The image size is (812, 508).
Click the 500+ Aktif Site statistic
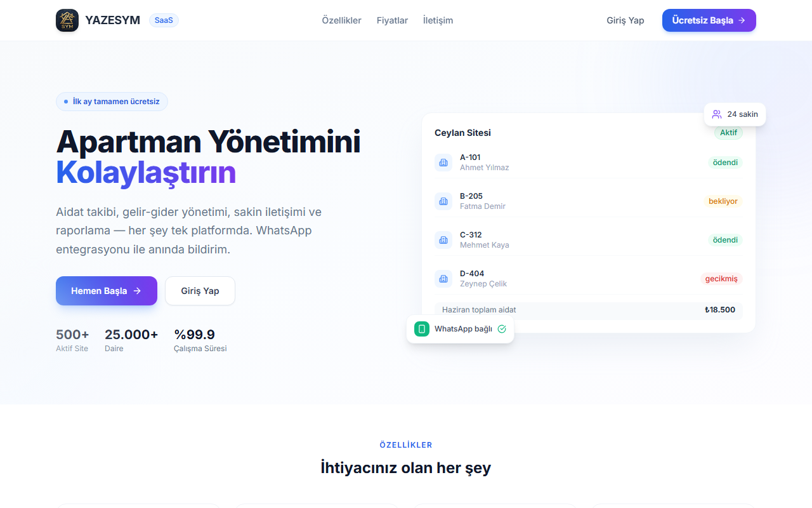[x=72, y=340]
